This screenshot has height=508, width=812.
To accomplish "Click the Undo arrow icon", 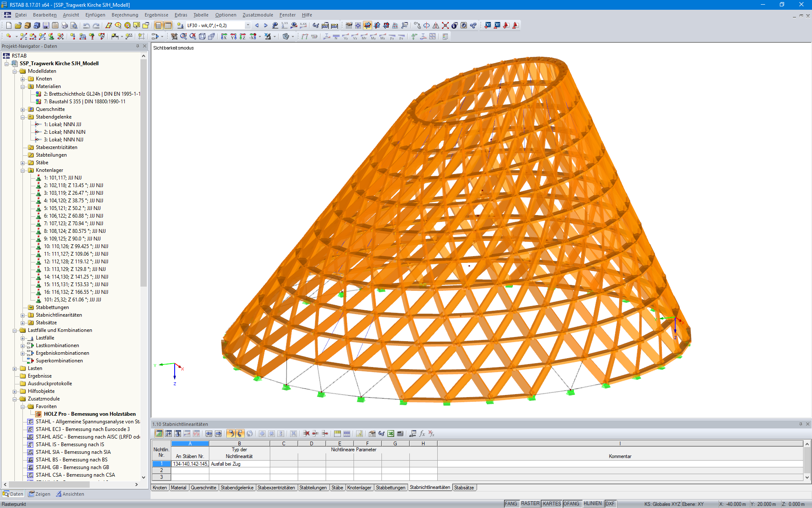I will 86,25.
